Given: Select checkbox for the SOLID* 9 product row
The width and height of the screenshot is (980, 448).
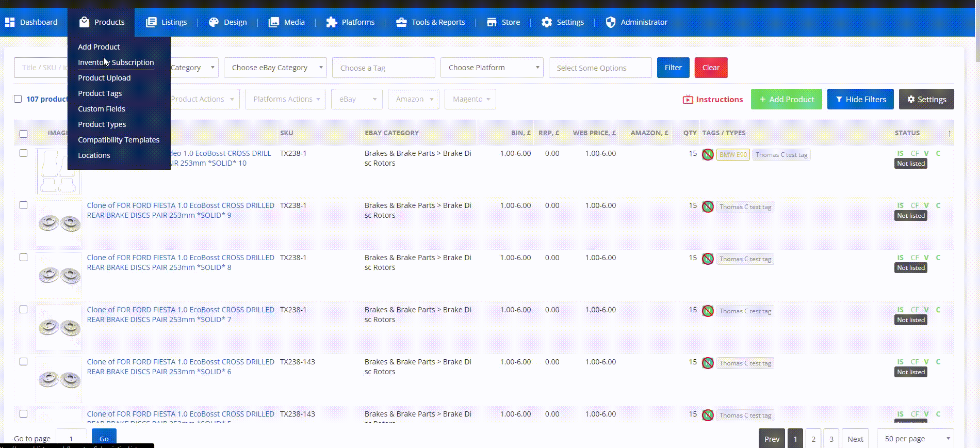Looking at the screenshot, I should click(x=23, y=205).
